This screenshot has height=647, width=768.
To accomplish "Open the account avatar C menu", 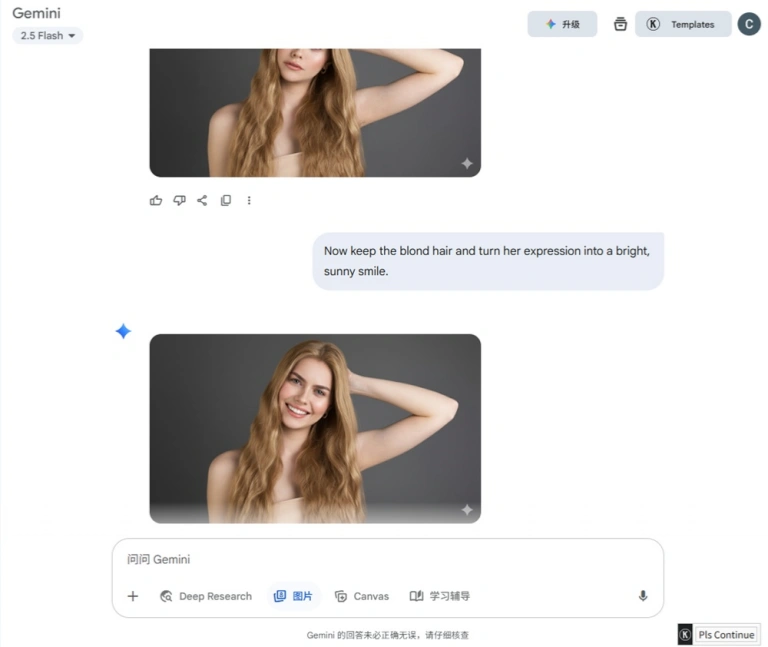I will (748, 24).
